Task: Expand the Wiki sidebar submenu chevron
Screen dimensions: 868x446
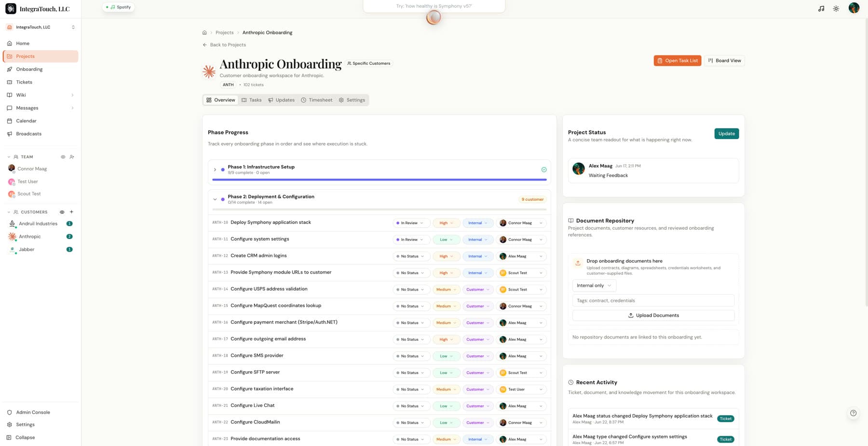Action: pos(72,95)
